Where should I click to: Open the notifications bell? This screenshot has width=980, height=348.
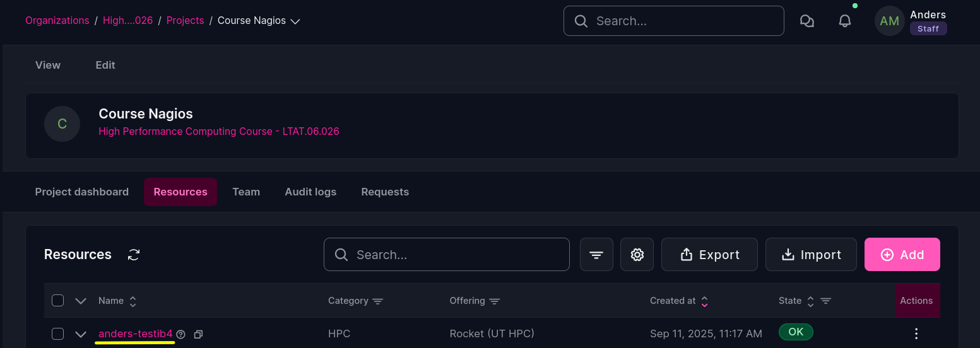pyautogui.click(x=844, y=21)
